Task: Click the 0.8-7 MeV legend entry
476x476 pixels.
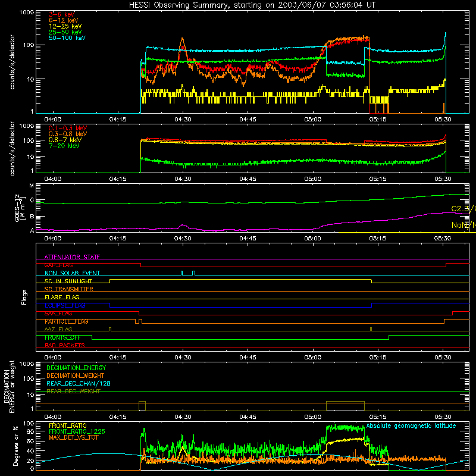Action: point(65,140)
